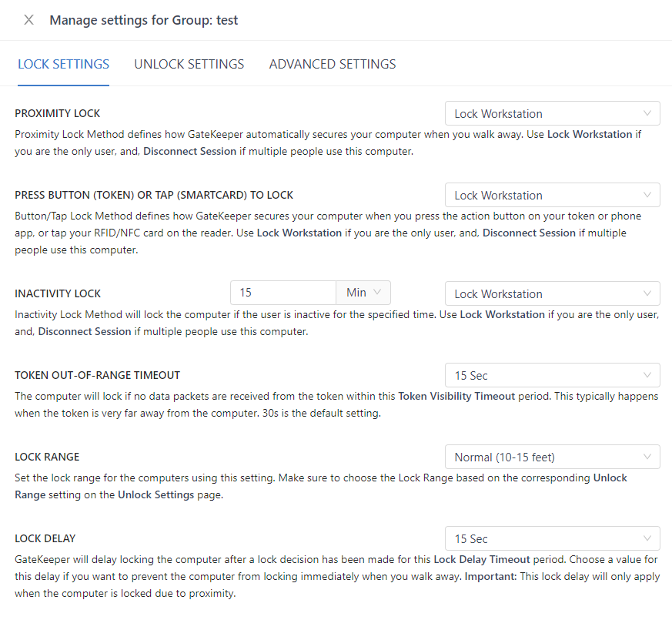
Task: Open the Advanced Settings tab
Action: tap(333, 64)
